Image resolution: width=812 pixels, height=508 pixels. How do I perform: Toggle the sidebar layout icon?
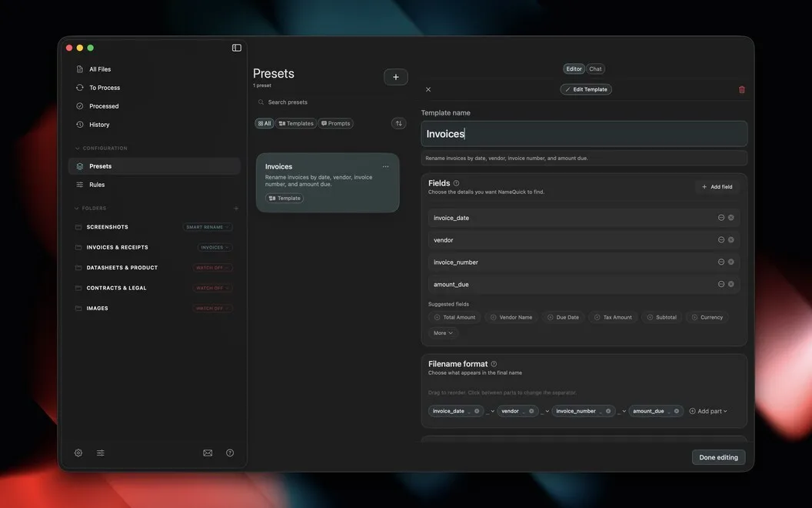click(x=237, y=48)
